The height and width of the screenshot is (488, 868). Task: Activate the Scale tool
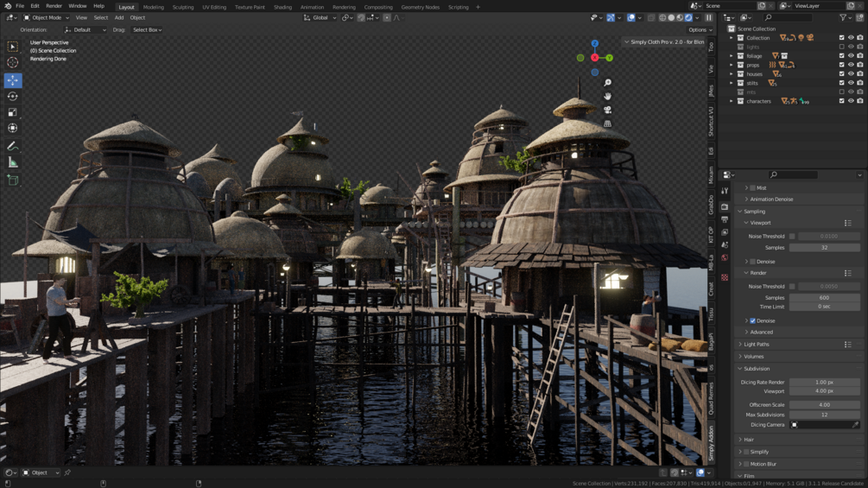[x=13, y=112]
